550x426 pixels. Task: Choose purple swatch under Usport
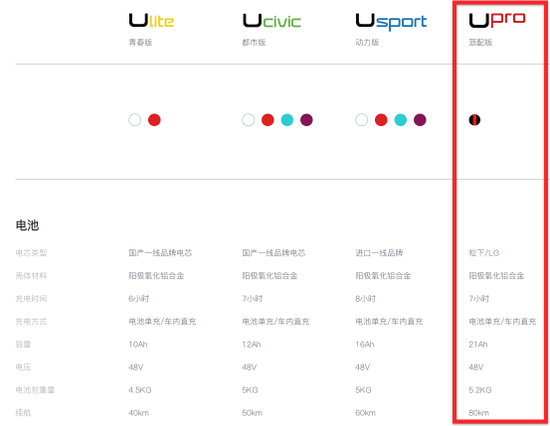[x=420, y=120]
